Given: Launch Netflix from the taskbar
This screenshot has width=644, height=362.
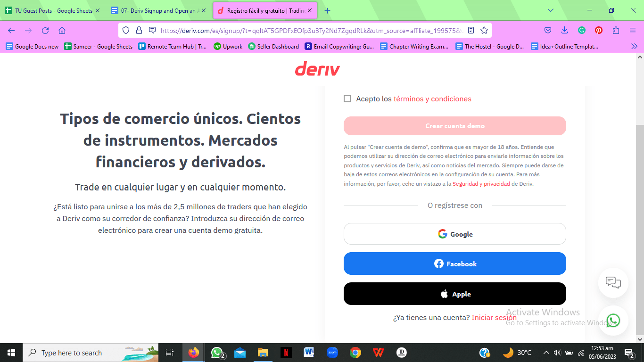Looking at the screenshot, I should click(x=286, y=353).
